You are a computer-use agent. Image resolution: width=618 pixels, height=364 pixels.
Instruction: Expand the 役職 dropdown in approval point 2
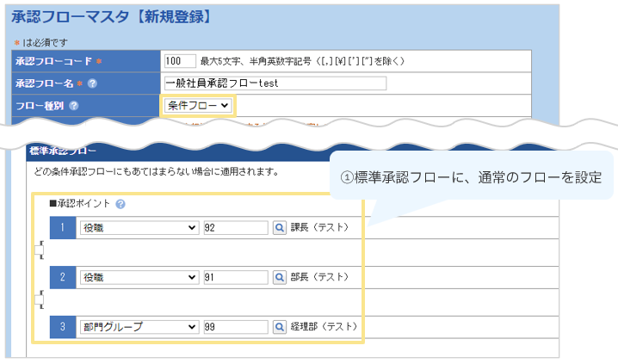pos(139,278)
